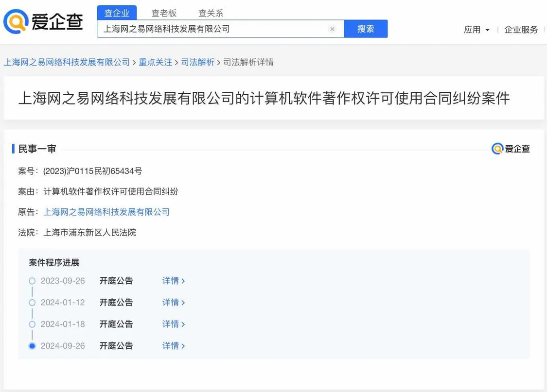The height and width of the screenshot is (392, 547).
Task: Click 开庭公告 label in the 2023-09-26 row
Action: pyautogui.click(x=116, y=281)
